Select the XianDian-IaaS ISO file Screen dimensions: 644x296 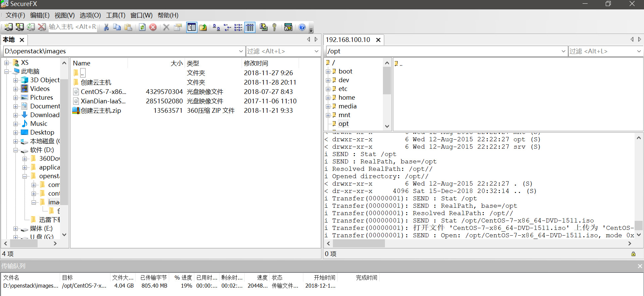tap(103, 101)
